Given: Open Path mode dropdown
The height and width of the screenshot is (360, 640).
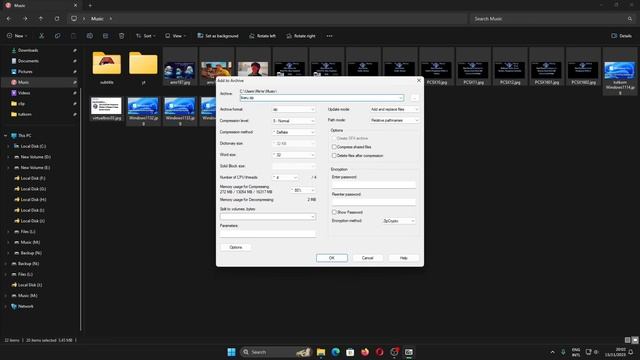Looking at the screenshot, I should [x=394, y=120].
